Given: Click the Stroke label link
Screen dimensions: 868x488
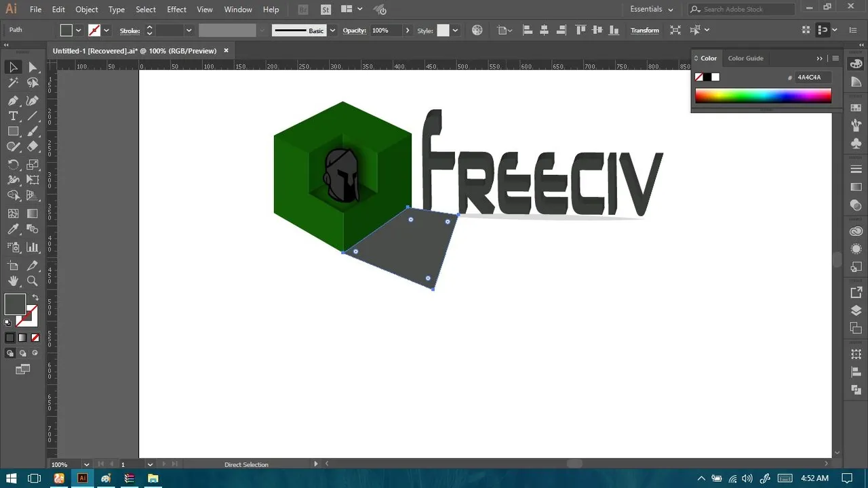Looking at the screenshot, I should (x=130, y=30).
